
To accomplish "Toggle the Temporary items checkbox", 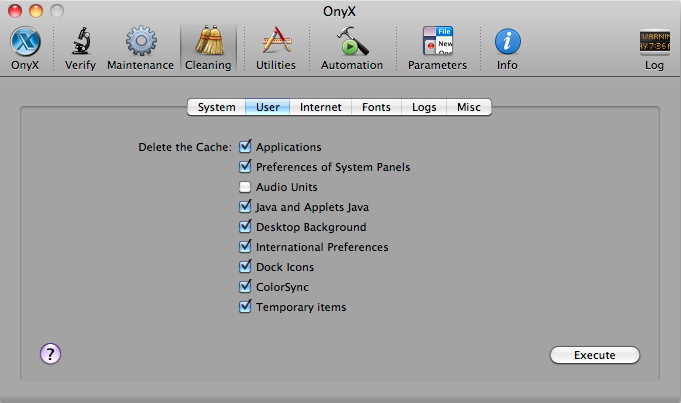I will click(245, 306).
